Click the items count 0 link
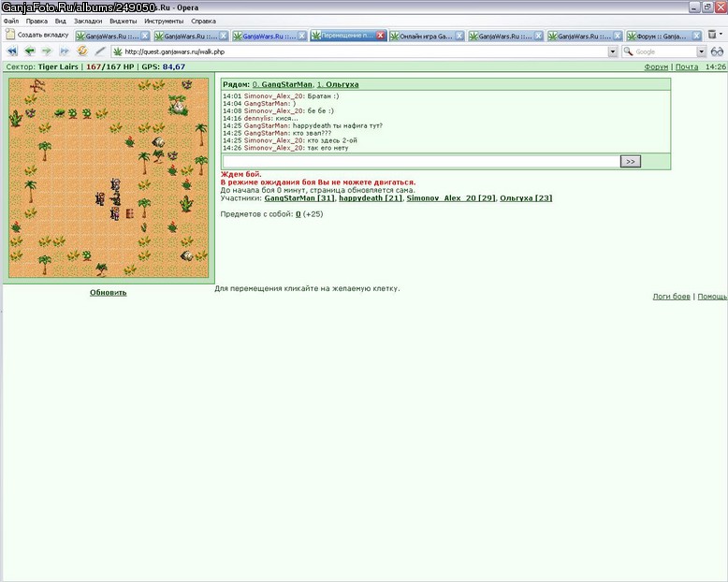Image resolution: width=728 pixels, height=582 pixels. 298,214
